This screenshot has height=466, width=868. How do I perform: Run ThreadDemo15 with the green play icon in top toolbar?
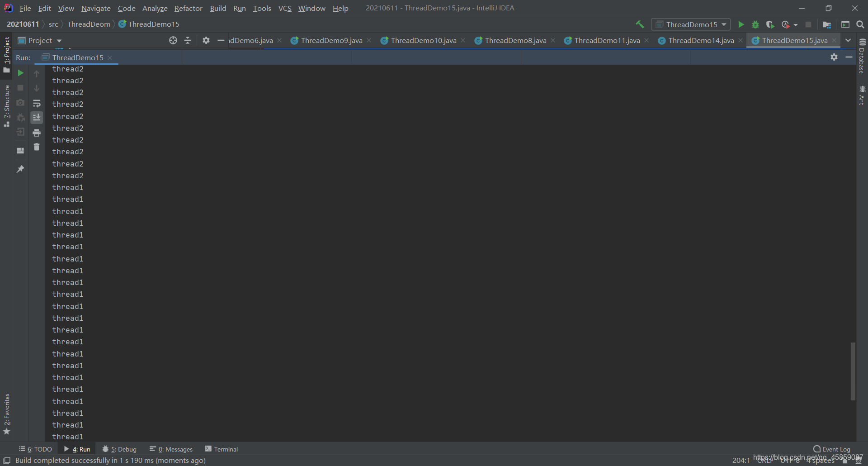tap(741, 24)
